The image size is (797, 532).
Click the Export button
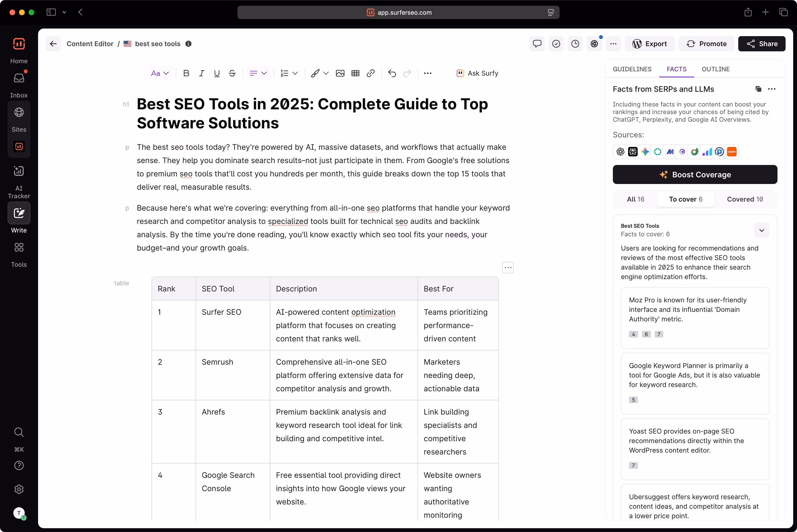point(649,44)
